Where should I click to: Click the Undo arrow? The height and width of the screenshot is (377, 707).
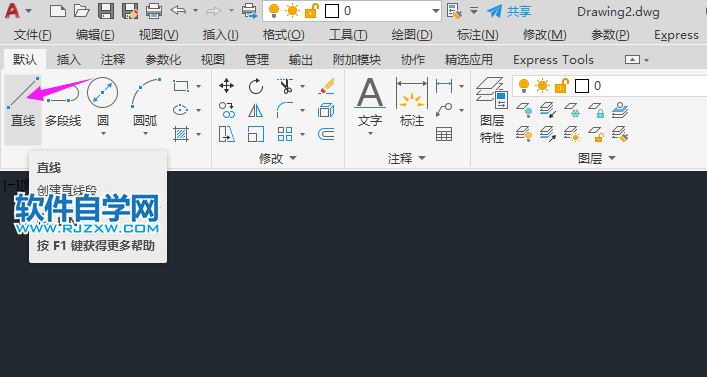(179, 10)
